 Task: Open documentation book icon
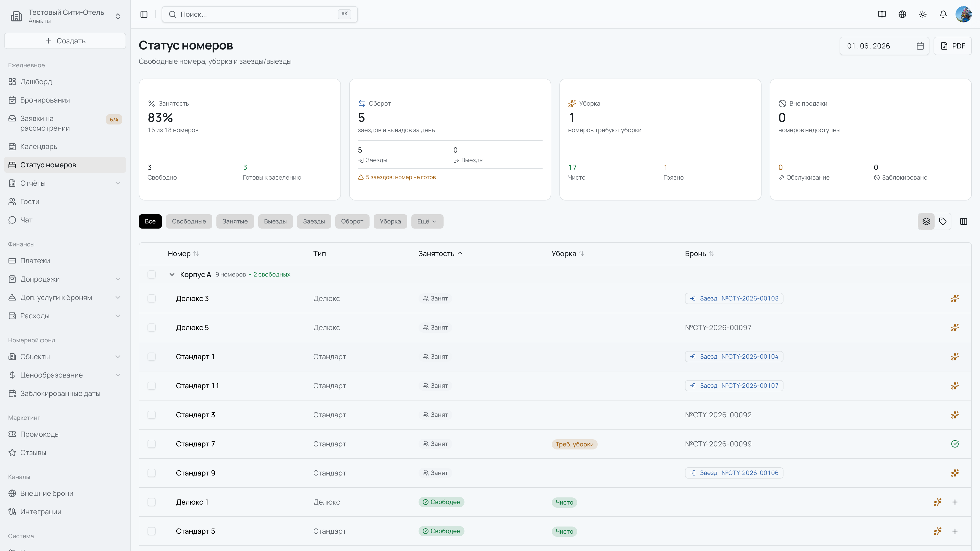pyautogui.click(x=882, y=15)
